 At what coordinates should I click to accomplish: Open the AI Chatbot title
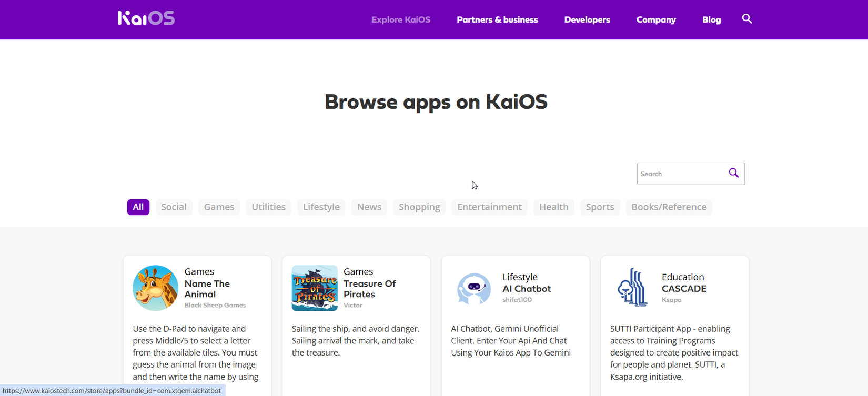(x=527, y=289)
